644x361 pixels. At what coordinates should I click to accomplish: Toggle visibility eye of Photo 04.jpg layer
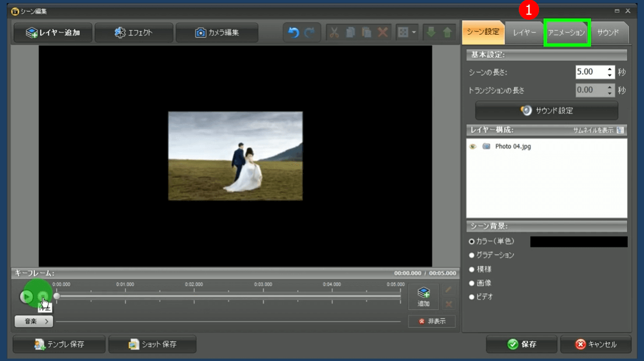473,147
